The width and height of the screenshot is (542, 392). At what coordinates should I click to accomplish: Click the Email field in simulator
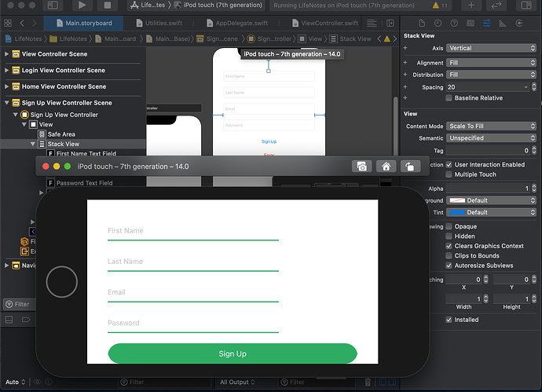pos(193,292)
